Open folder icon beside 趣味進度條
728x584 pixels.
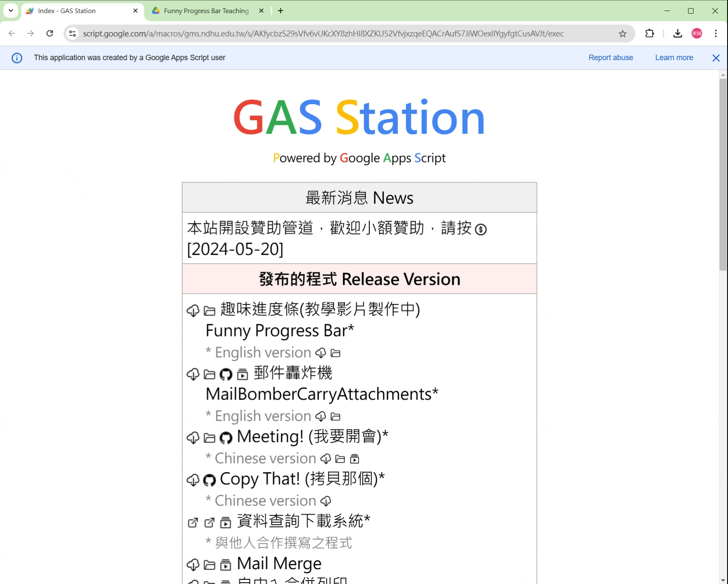[x=209, y=311]
